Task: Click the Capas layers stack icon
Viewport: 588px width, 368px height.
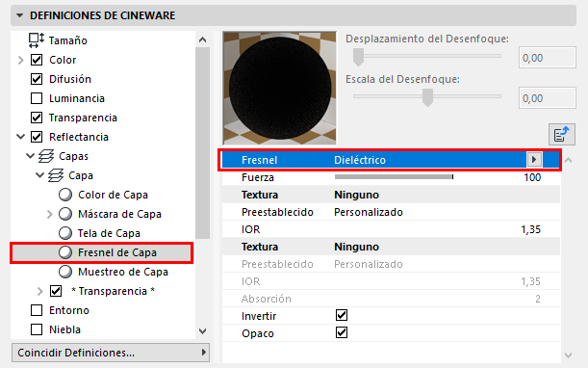Action: [x=46, y=156]
